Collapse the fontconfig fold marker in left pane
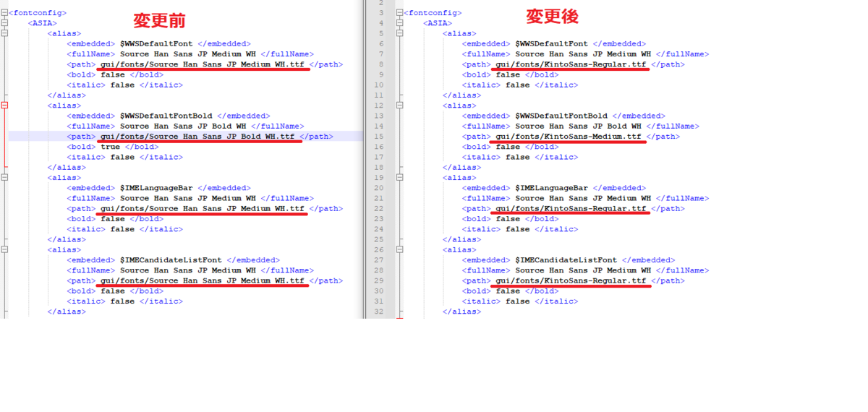The image size is (868, 412). click(x=4, y=13)
